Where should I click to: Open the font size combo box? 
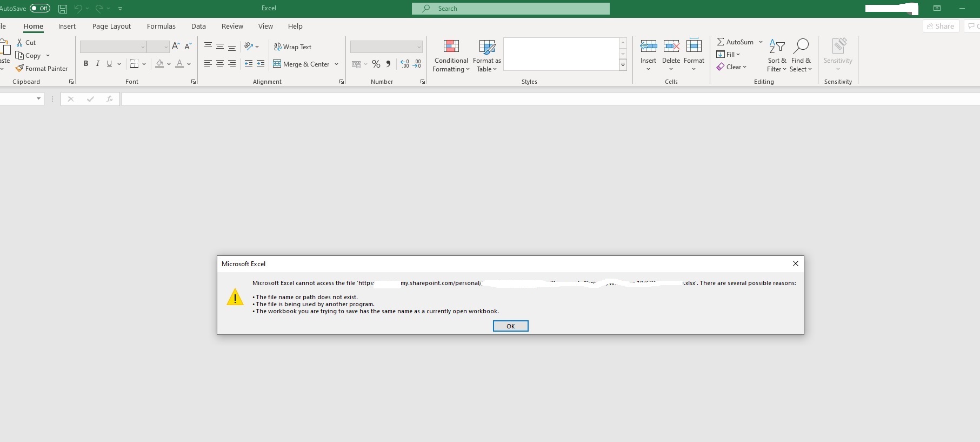tap(158, 47)
